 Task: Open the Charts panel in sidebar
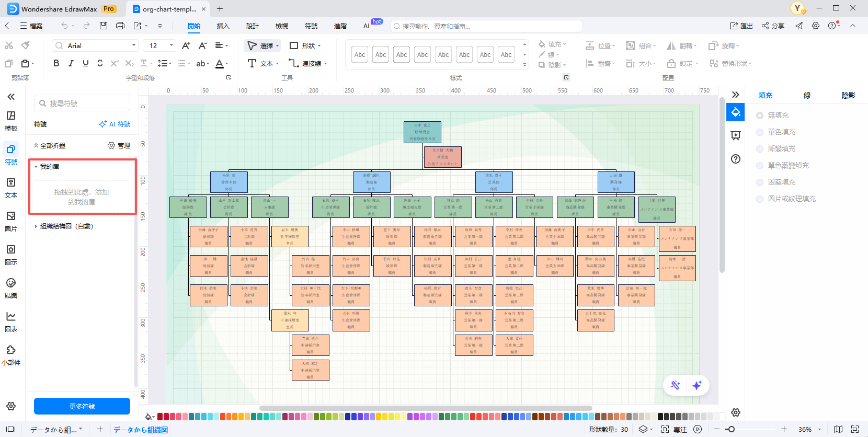point(11,321)
